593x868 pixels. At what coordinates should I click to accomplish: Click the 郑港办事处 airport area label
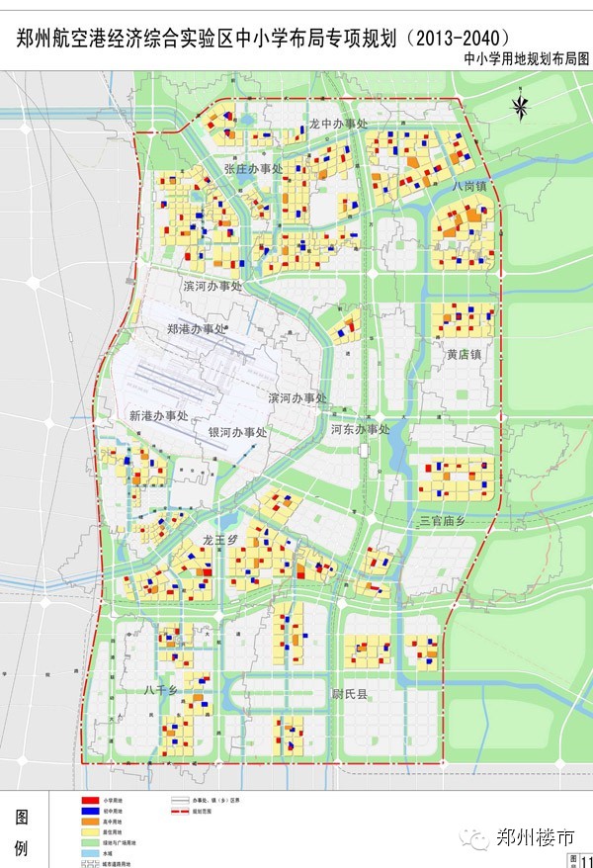pos(197,329)
